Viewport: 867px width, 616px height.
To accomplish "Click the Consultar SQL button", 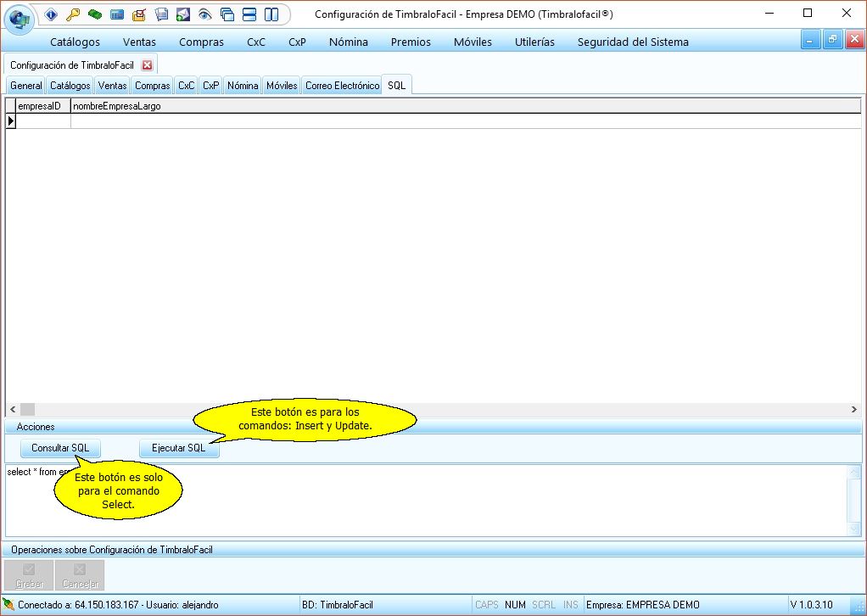I will pos(60,448).
